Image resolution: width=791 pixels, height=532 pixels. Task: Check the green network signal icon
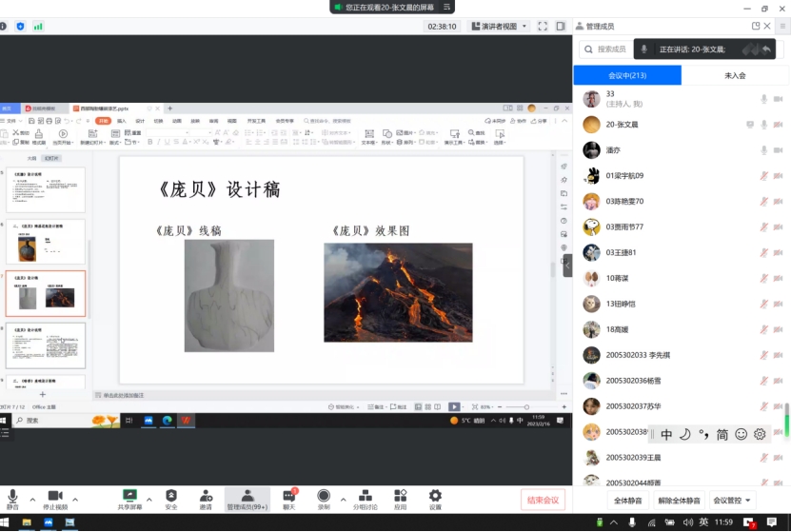click(x=38, y=27)
